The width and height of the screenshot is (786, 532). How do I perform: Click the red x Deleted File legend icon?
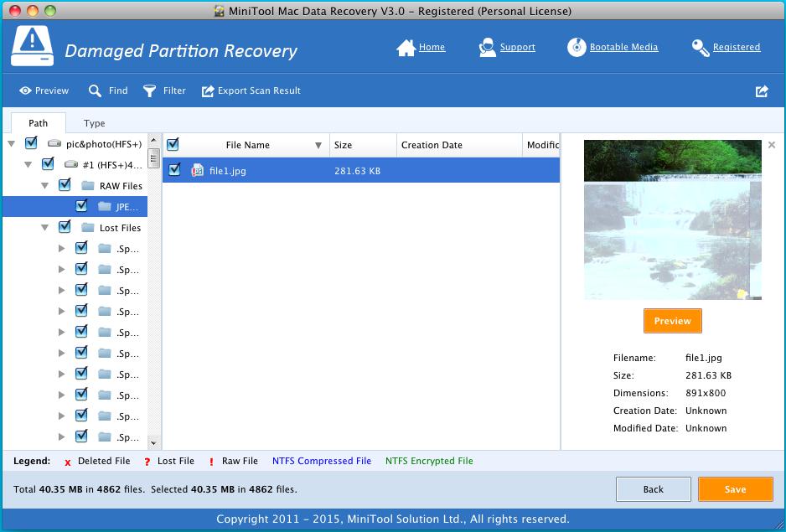[68, 462]
